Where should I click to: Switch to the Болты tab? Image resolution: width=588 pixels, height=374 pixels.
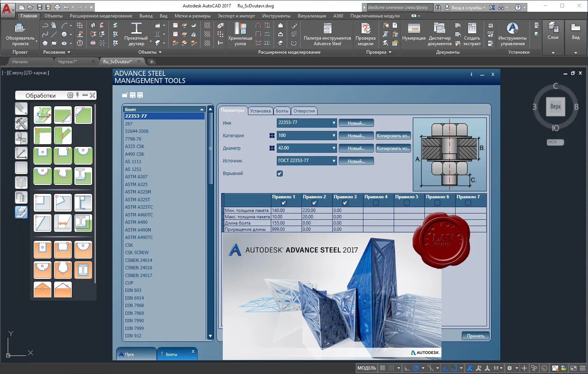(x=282, y=111)
